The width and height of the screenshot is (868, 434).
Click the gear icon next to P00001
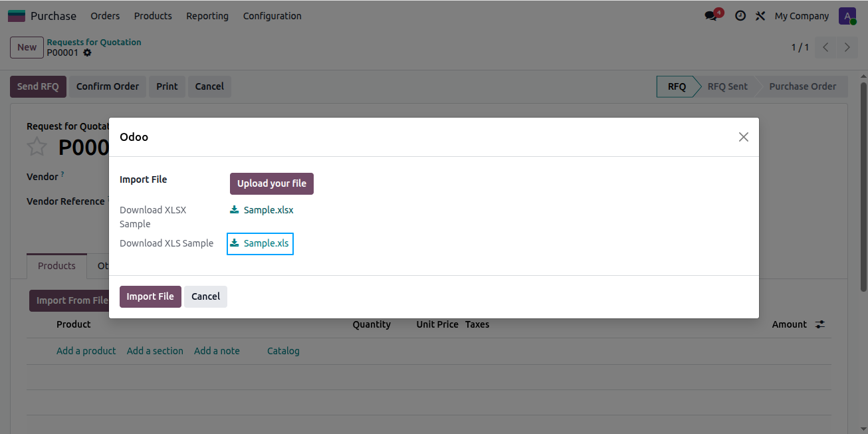(87, 53)
